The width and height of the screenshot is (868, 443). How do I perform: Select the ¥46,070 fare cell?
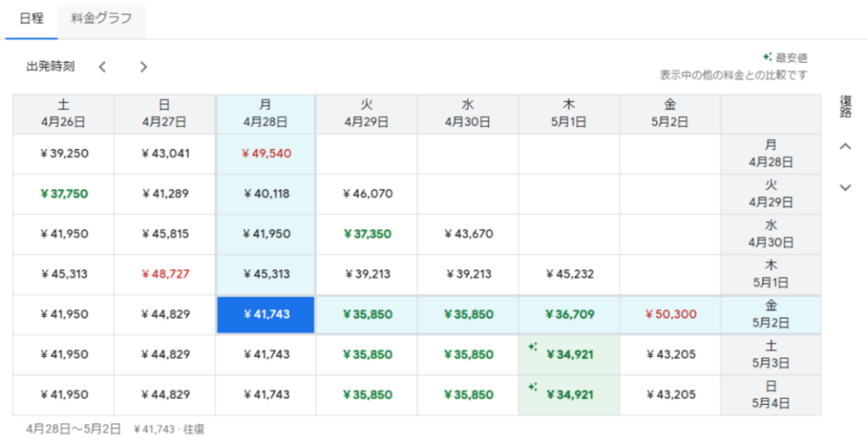[x=367, y=194]
